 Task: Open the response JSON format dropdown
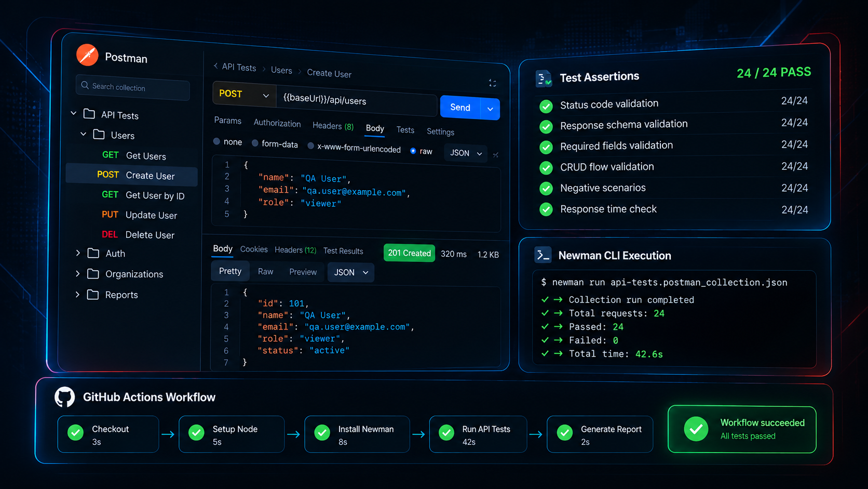[x=351, y=272]
